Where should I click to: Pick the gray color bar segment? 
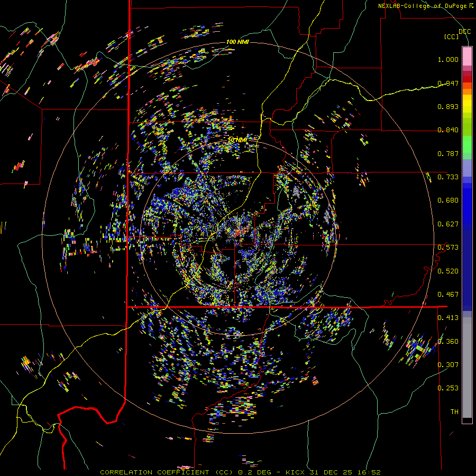click(x=467, y=368)
